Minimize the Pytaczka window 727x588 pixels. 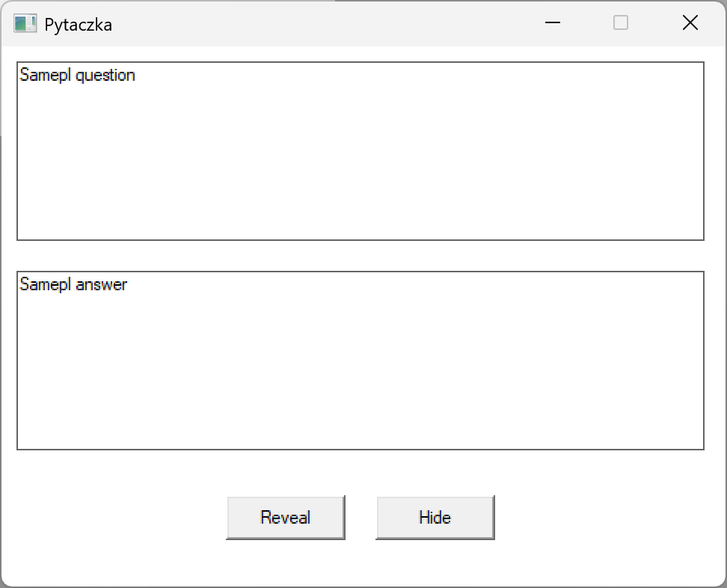point(552,23)
